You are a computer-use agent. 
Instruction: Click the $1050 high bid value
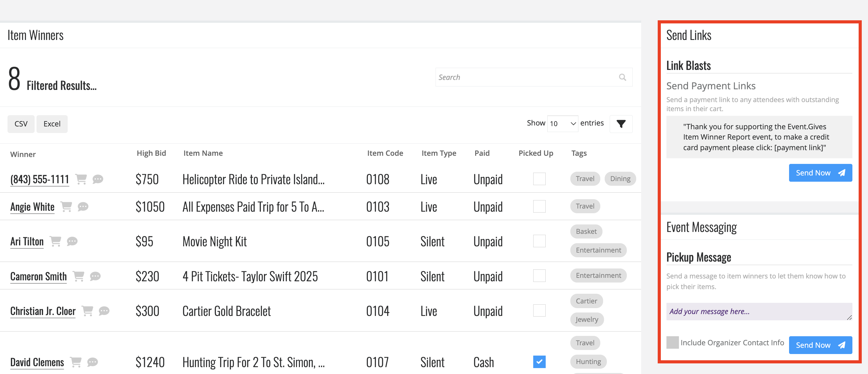[x=150, y=207]
